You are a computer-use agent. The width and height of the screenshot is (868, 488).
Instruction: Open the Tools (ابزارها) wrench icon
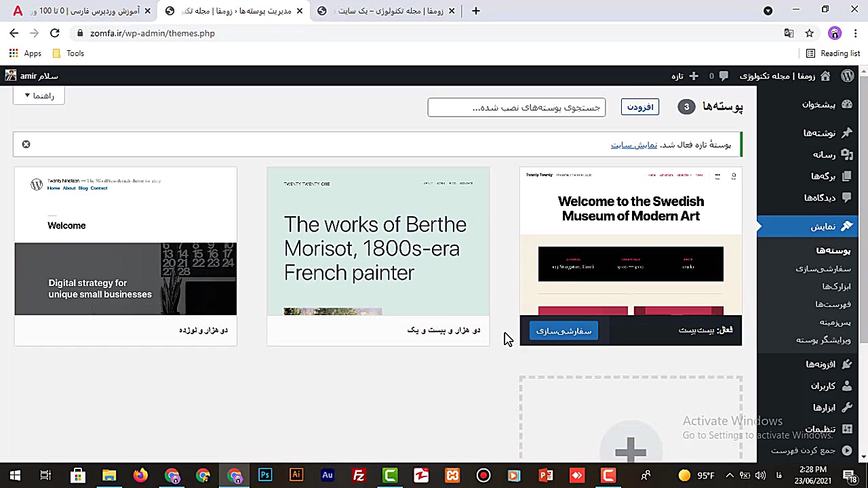pyautogui.click(x=846, y=407)
